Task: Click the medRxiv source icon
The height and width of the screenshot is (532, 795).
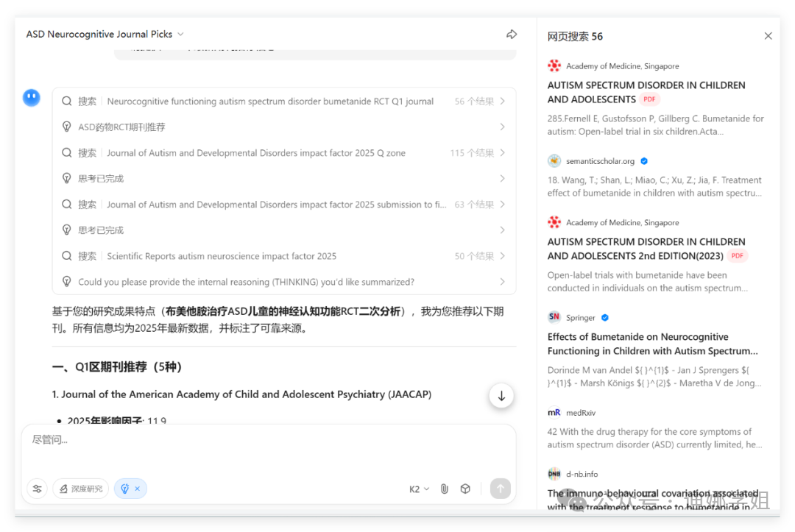Action: 554,412
